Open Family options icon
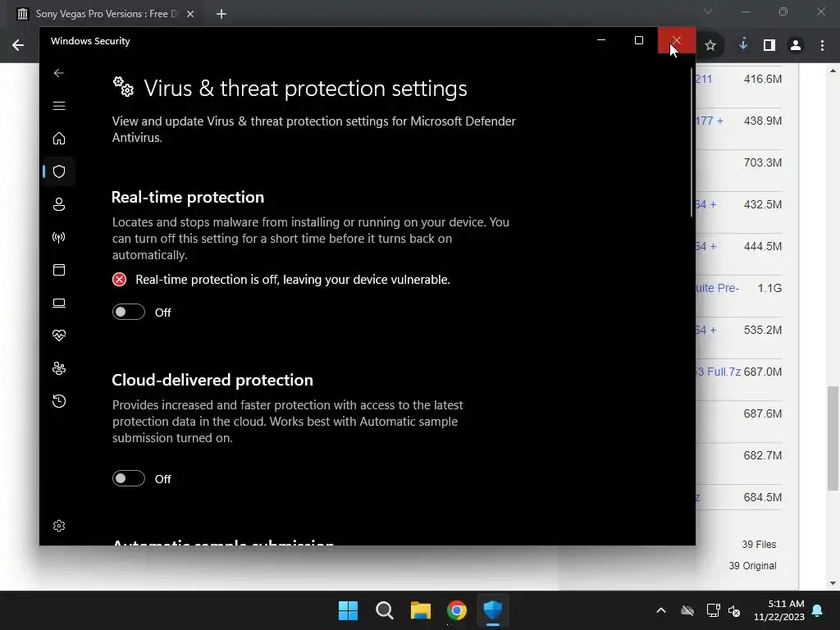The image size is (840, 630). click(59, 368)
